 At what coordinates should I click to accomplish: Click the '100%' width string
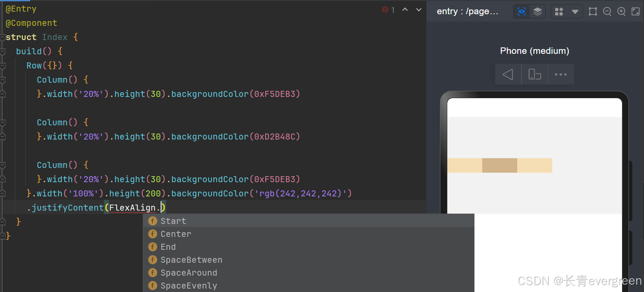coord(83,193)
